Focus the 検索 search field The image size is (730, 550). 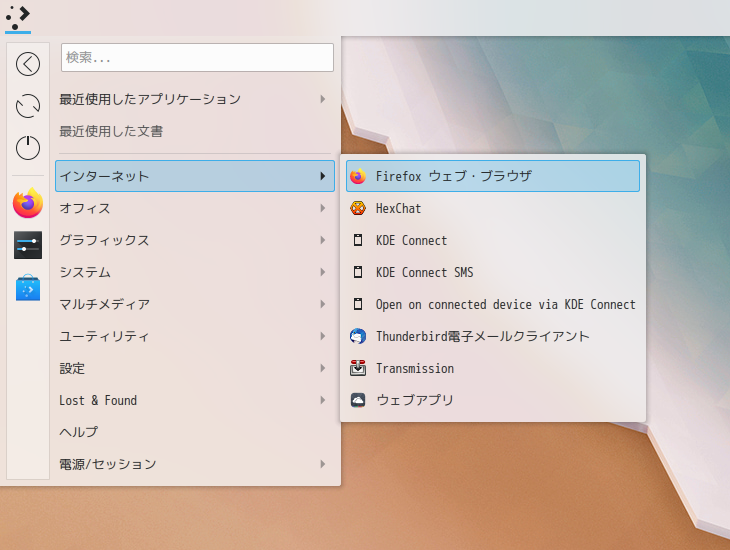pyautogui.click(x=197, y=57)
